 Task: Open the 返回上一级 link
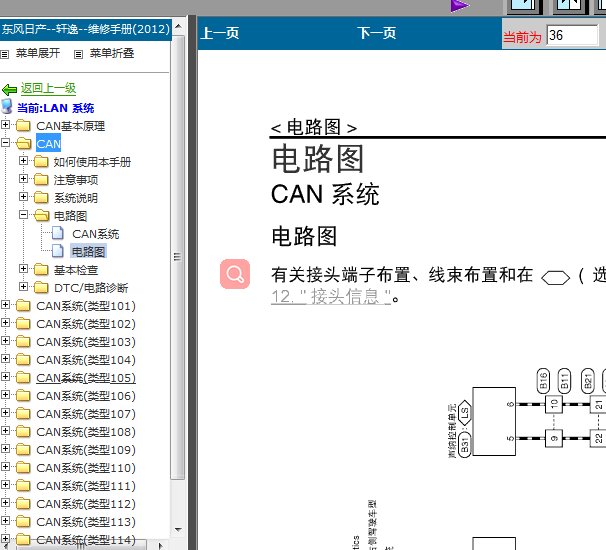pyautogui.click(x=48, y=88)
